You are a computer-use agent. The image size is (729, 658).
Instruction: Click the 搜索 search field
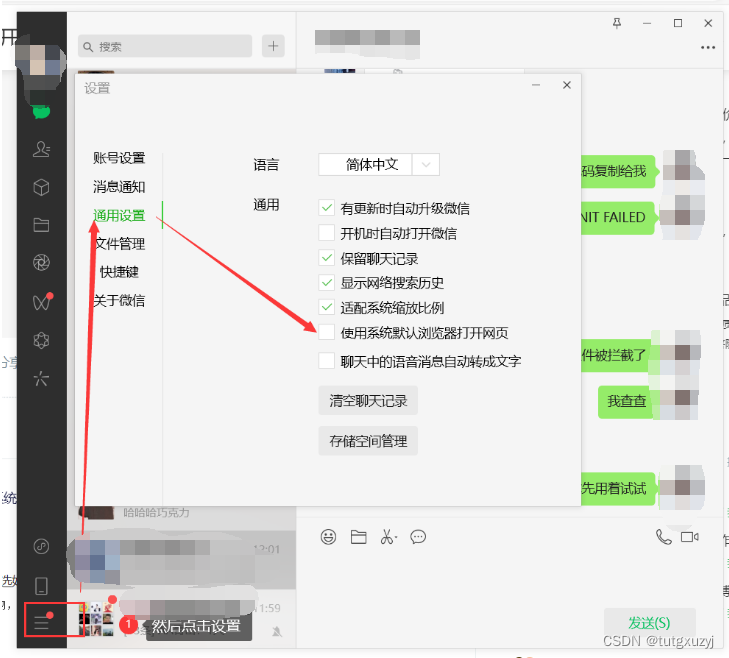click(165, 46)
